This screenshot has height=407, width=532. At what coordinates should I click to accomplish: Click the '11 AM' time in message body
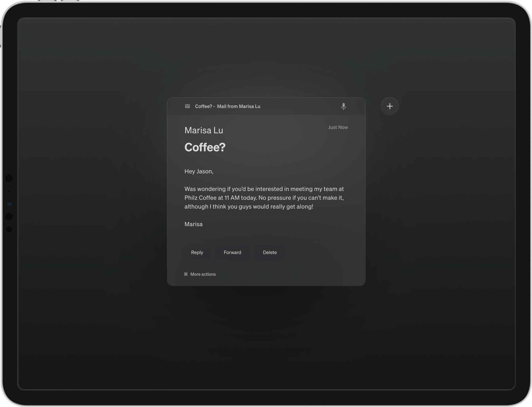click(x=232, y=198)
